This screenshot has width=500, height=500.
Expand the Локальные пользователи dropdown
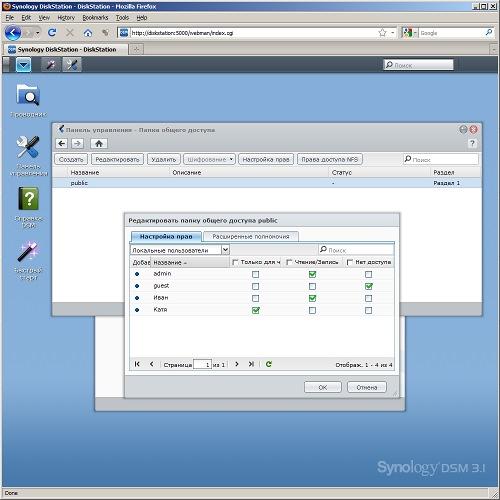pyautogui.click(x=226, y=250)
